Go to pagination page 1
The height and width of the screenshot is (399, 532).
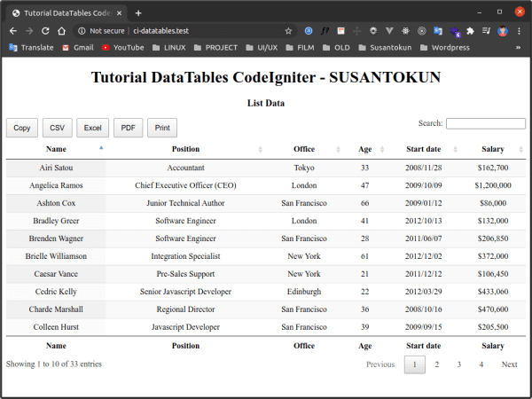415,364
